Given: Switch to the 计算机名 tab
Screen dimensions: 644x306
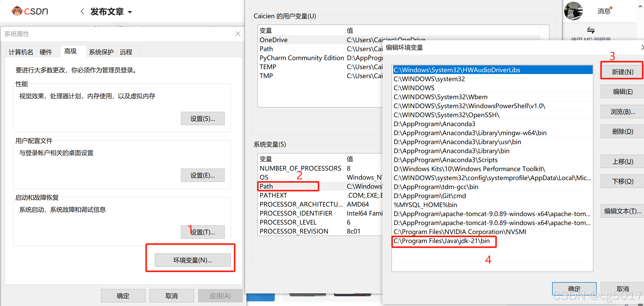Looking at the screenshot, I should (x=21, y=52).
